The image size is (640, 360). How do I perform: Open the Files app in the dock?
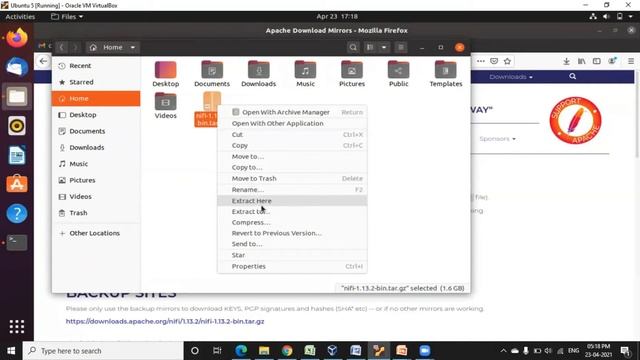[x=17, y=97]
